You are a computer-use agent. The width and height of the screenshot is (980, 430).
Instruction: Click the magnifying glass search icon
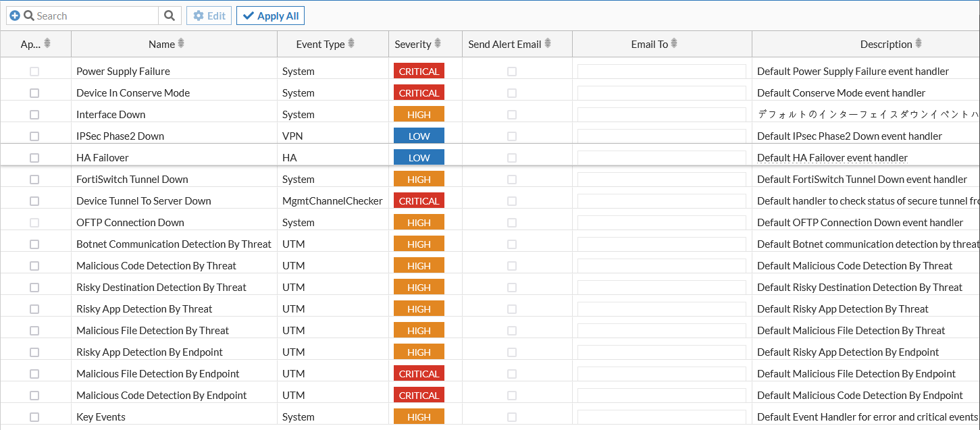pyautogui.click(x=169, y=15)
